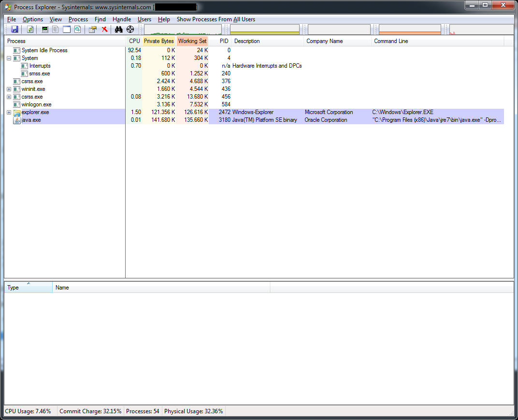This screenshot has width=518, height=420.
Task: Click the 'Oracle Corporation' company cell
Action: pos(326,120)
